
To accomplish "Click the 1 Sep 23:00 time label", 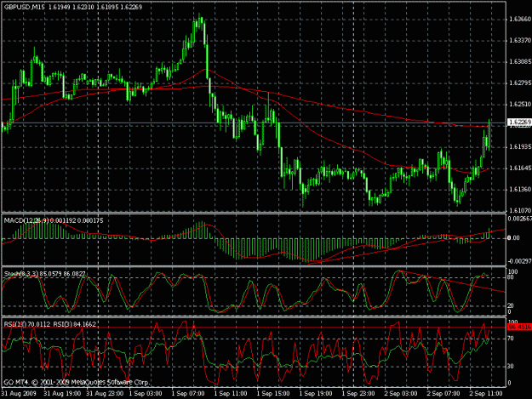I will [x=358, y=394].
